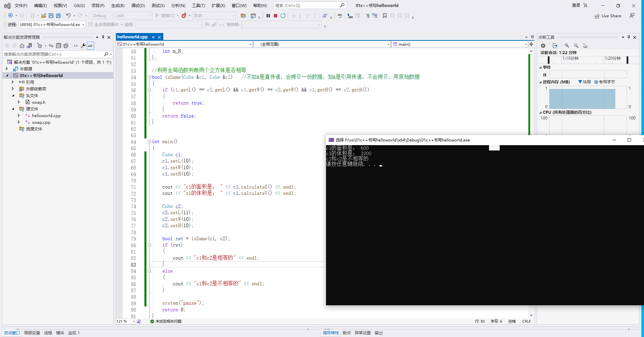Collapse the else block outline at line 84

tap(149, 271)
